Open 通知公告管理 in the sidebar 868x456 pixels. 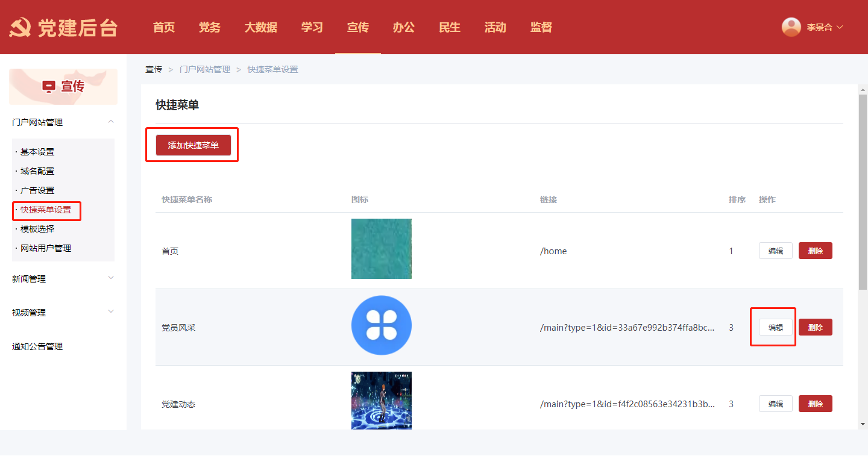(x=37, y=346)
